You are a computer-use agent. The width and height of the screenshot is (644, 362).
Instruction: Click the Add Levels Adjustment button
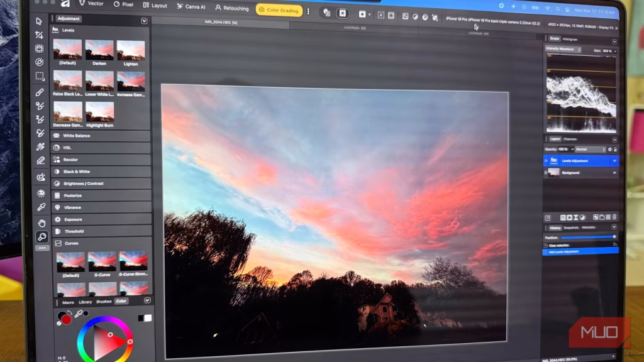[563, 251]
